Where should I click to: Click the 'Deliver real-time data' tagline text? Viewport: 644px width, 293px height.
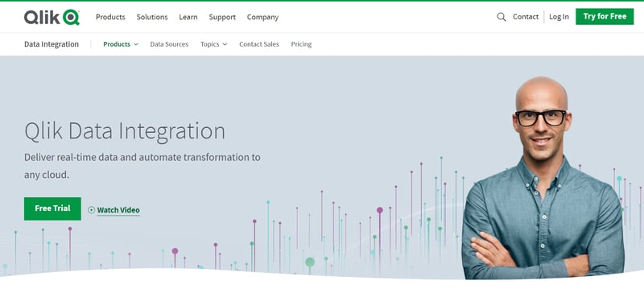click(x=142, y=166)
